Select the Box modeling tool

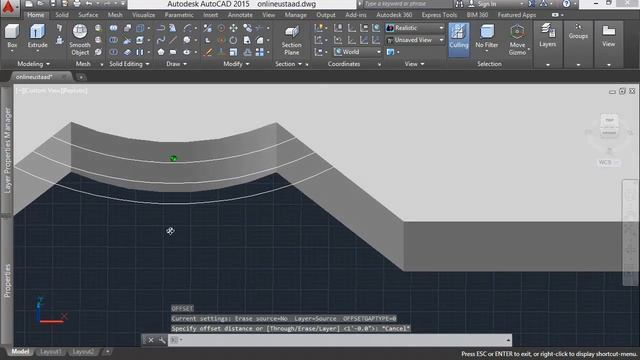[12, 36]
